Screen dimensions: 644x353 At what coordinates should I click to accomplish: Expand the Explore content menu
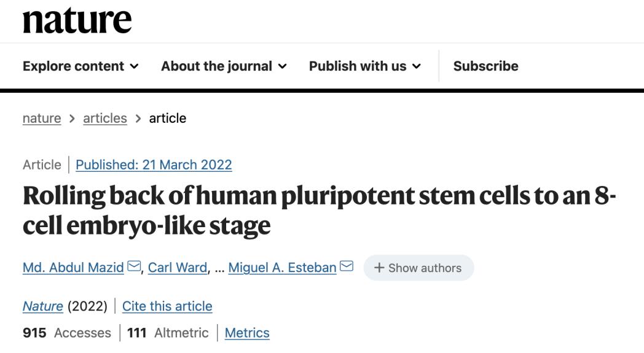click(80, 66)
